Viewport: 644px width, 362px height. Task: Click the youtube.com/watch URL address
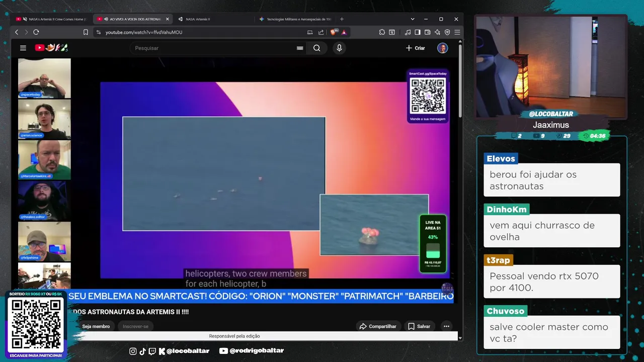144,32
